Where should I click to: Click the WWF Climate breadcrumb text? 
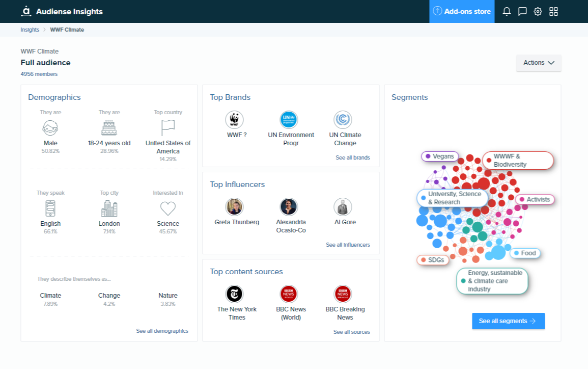[67, 30]
